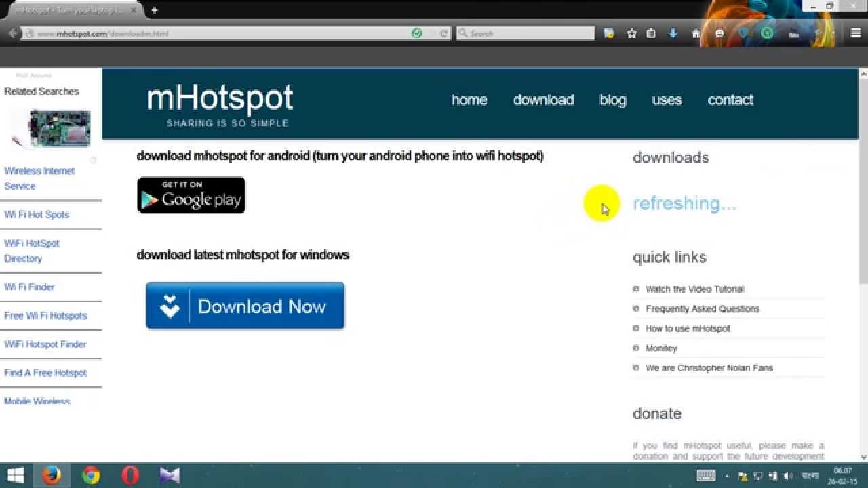Open Visual Studio from the taskbar

point(170,475)
